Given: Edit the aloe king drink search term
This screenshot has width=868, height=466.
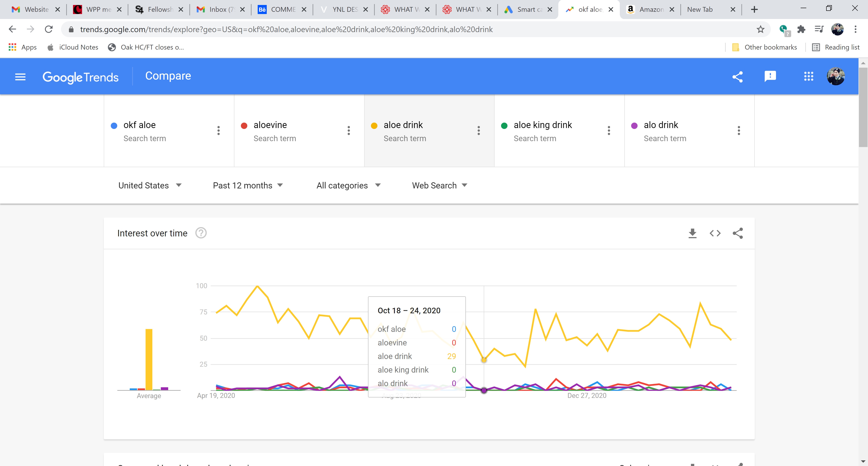Looking at the screenshot, I should click(x=542, y=125).
